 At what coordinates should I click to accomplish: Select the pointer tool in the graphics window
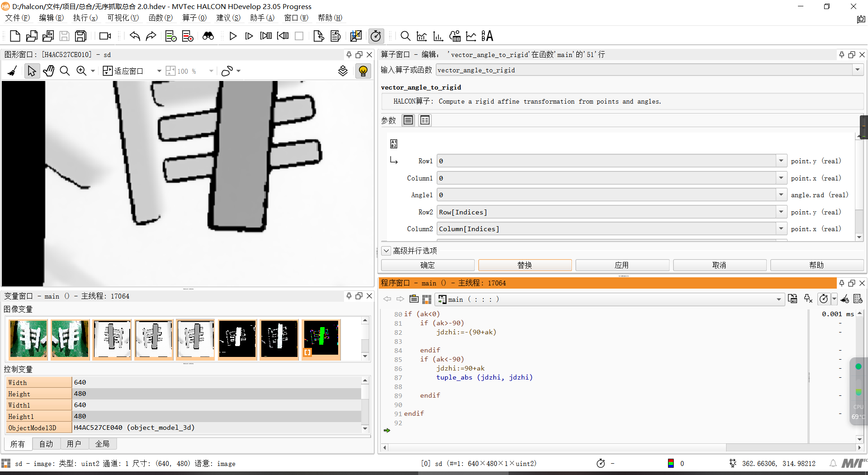pos(31,71)
